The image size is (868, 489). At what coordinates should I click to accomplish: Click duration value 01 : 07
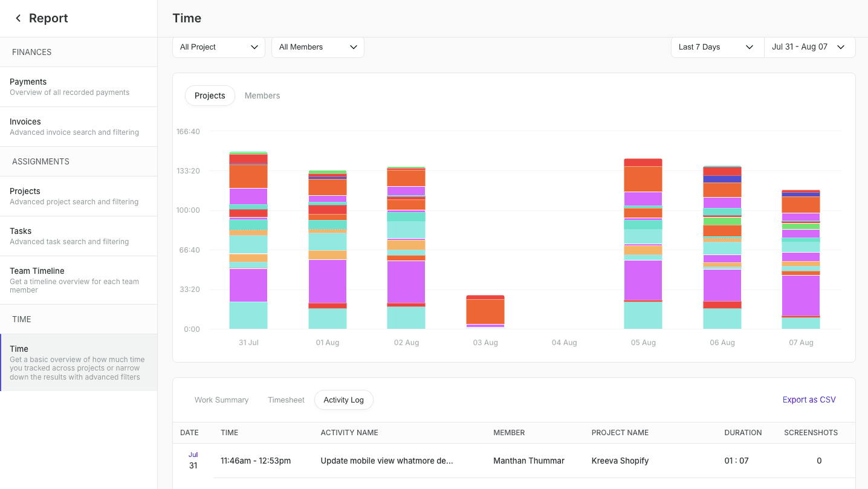coord(736,461)
